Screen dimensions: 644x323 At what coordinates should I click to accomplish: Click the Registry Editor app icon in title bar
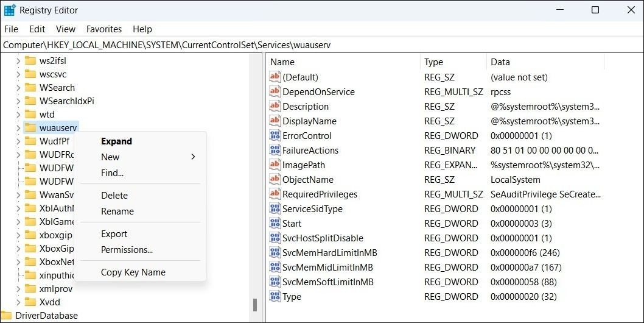pyautogui.click(x=10, y=10)
